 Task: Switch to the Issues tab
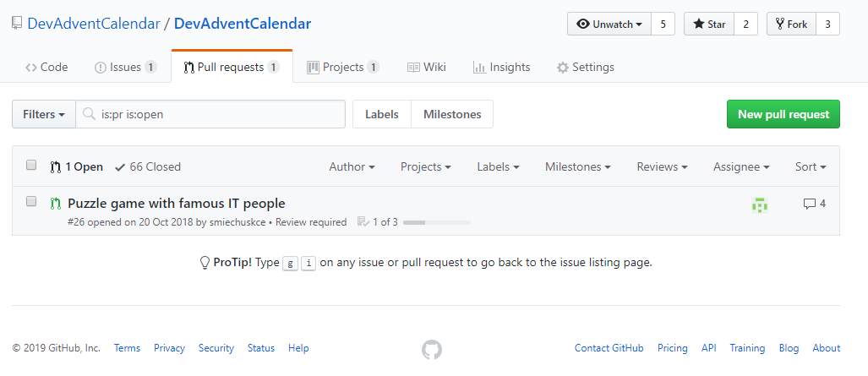pyautogui.click(x=124, y=68)
